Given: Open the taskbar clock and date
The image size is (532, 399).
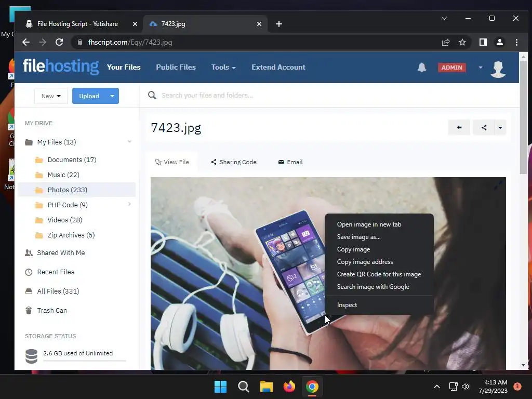Looking at the screenshot, I should (494, 387).
